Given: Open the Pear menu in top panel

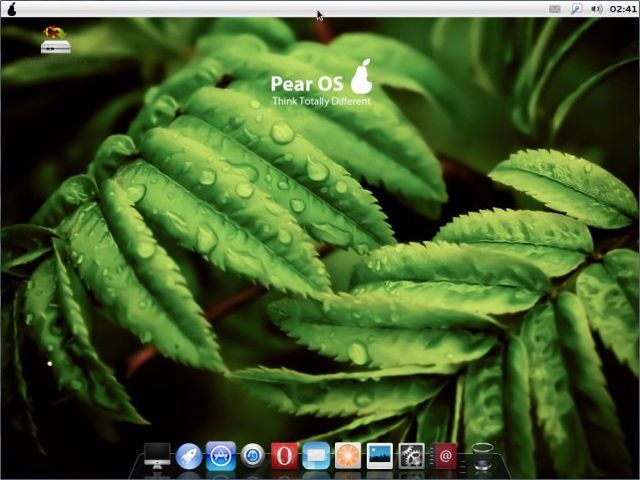Looking at the screenshot, I should pyautogui.click(x=11, y=8).
